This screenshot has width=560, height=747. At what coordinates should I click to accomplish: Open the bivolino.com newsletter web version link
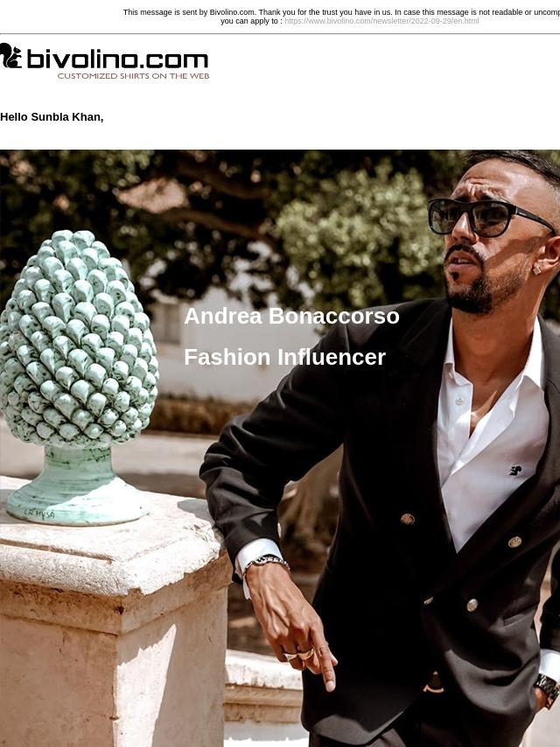click(x=381, y=21)
